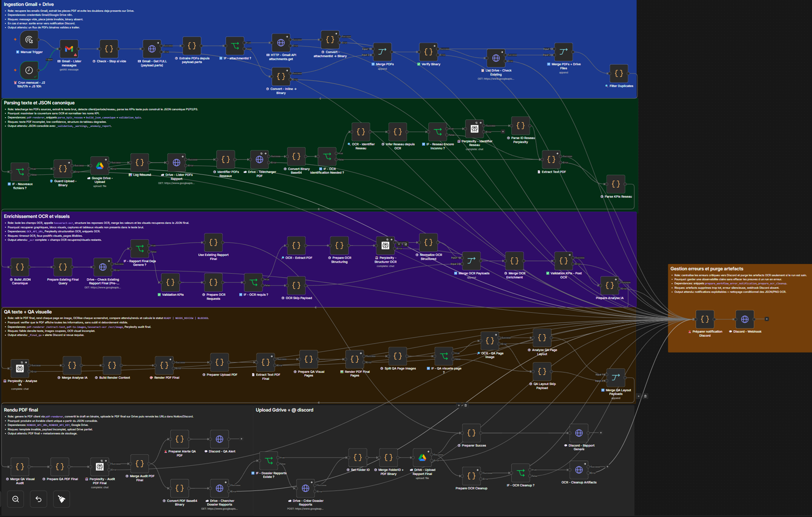Select the Render PDF Final node
Viewport: 812px width, 517px height.
[x=164, y=366]
